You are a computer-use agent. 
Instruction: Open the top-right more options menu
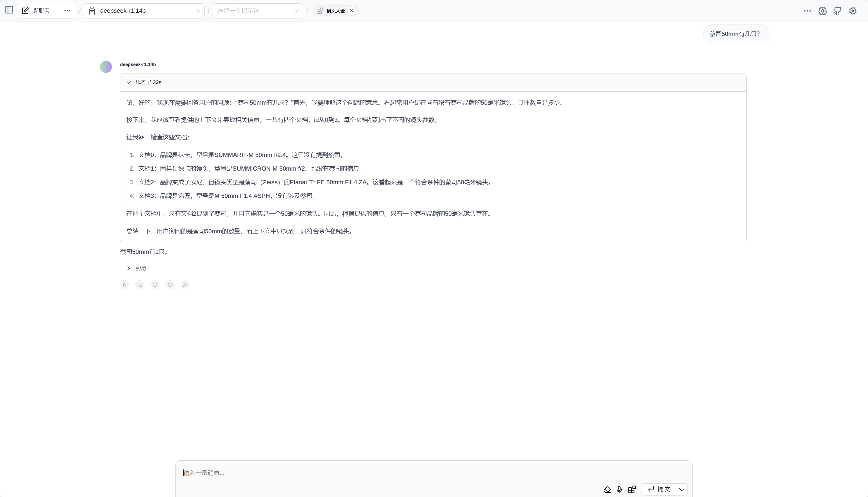pyautogui.click(x=807, y=11)
